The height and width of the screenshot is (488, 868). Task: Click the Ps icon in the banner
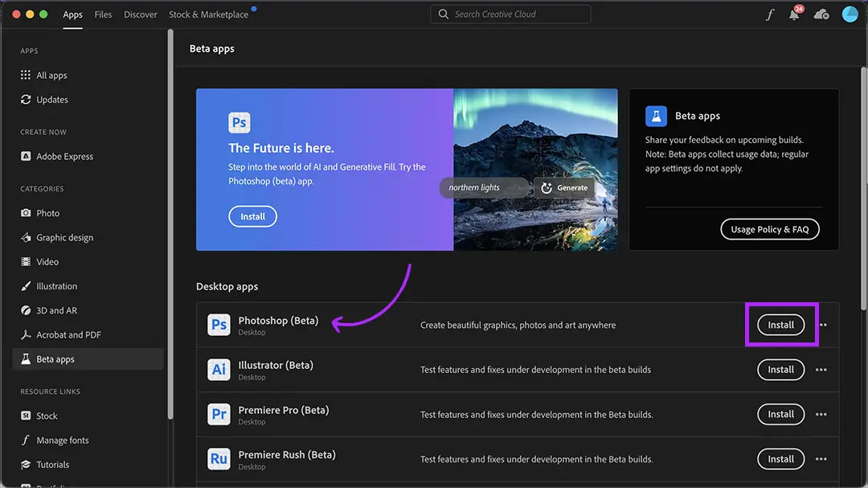point(240,122)
